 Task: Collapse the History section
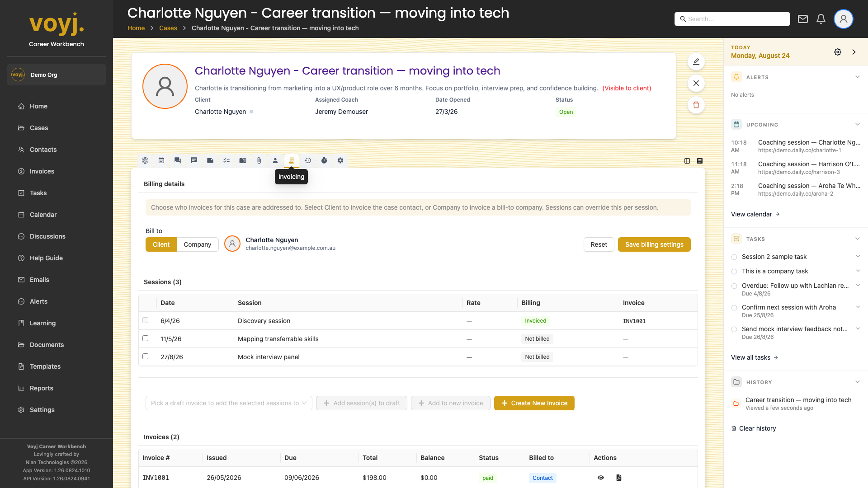tap(858, 382)
